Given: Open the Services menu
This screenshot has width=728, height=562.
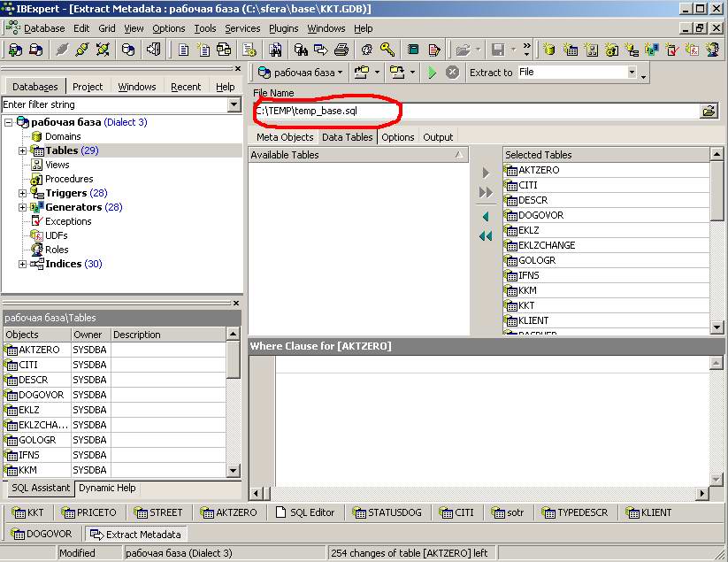Looking at the screenshot, I should (x=242, y=28).
